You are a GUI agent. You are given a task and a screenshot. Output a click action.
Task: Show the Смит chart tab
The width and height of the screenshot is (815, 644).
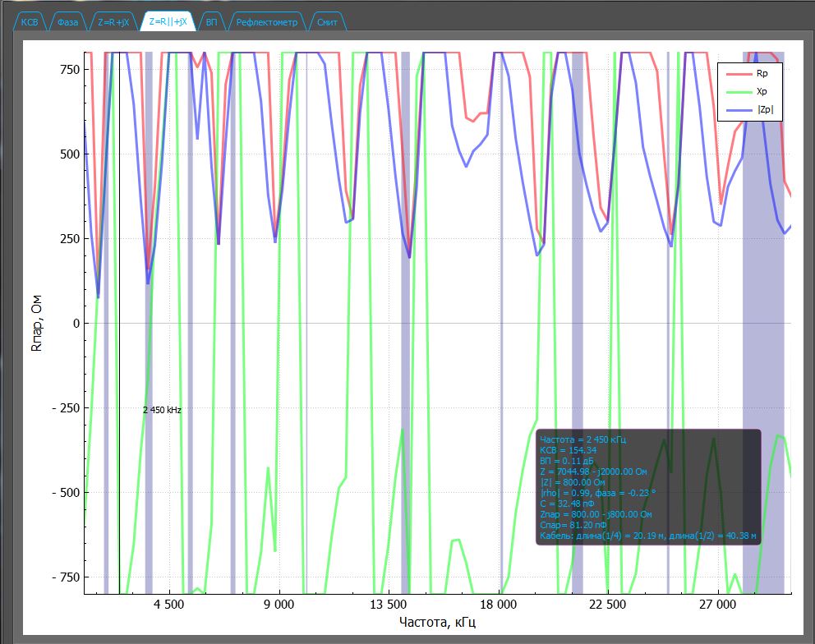click(x=327, y=22)
